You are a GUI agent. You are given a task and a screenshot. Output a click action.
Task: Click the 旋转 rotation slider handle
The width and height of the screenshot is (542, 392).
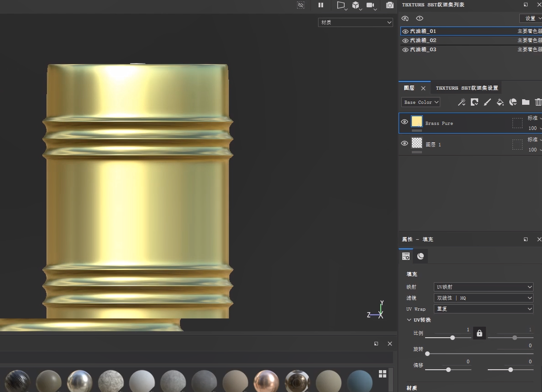[x=427, y=353]
